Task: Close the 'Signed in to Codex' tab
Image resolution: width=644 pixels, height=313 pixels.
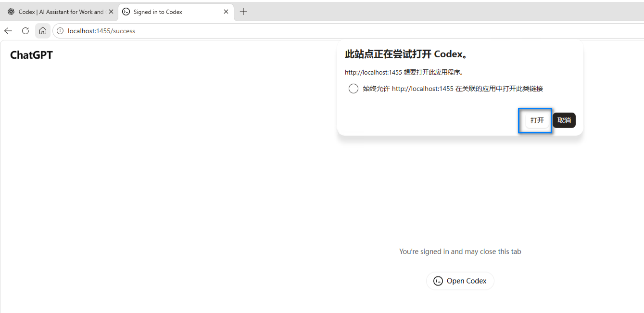Action: [226, 12]
